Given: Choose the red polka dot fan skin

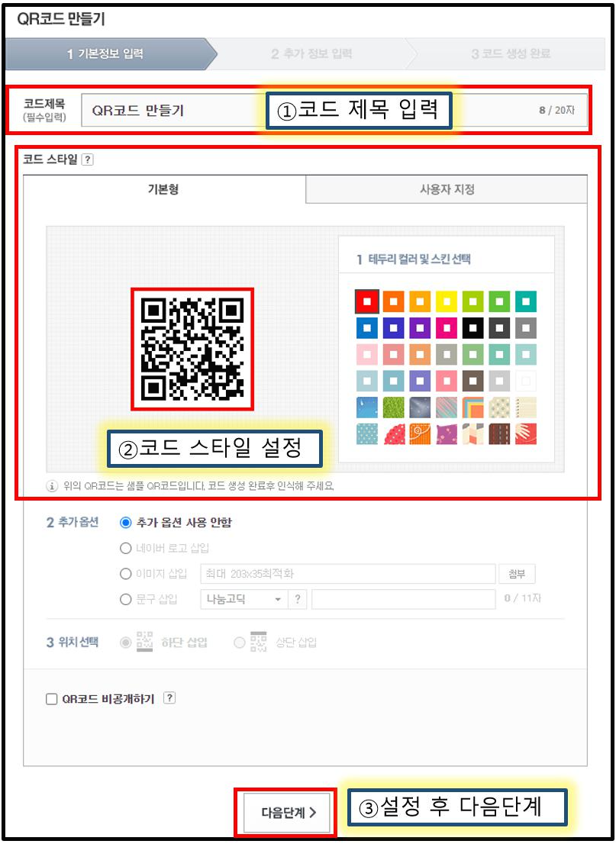Looking at the screenshot, I should click(x=394, y=434).
